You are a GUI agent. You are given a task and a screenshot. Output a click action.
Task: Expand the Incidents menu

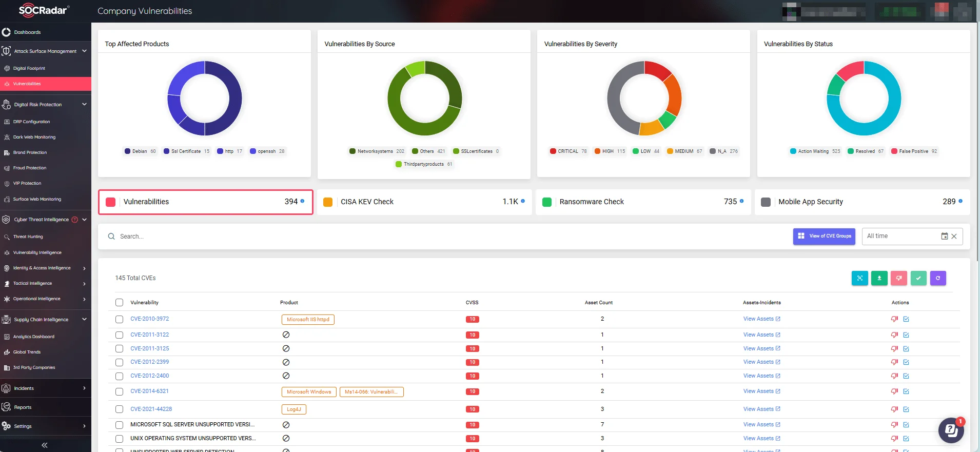84,388
